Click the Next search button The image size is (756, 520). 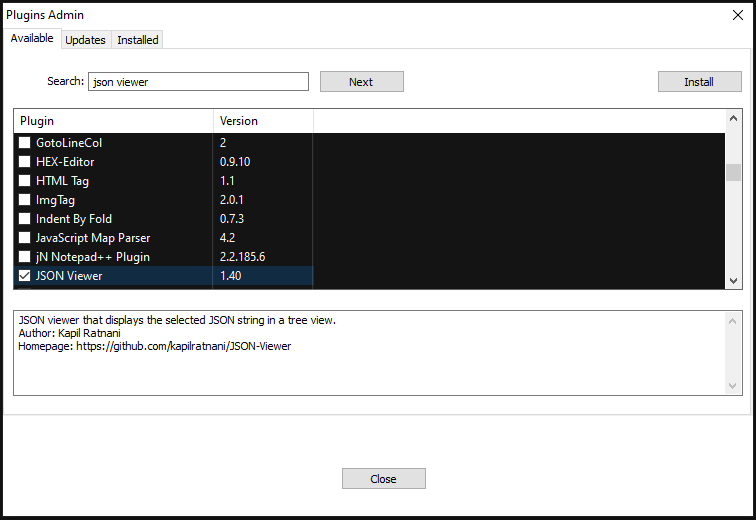pos(361,82)
